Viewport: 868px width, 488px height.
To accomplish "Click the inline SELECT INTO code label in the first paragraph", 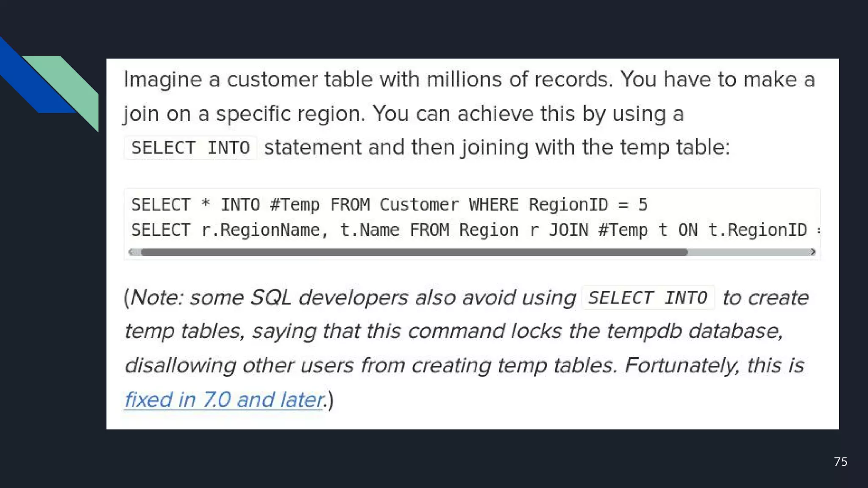I will (190, 148).
